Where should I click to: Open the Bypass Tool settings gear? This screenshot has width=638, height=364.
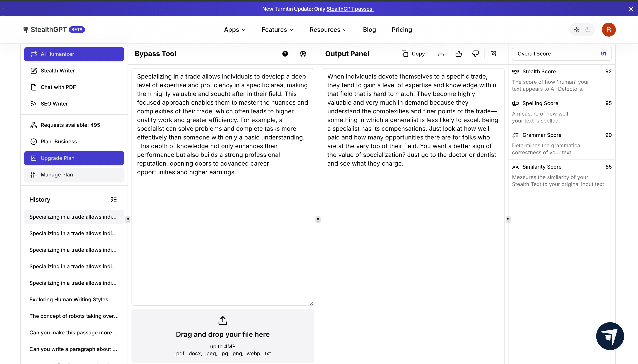pos(303,54)
